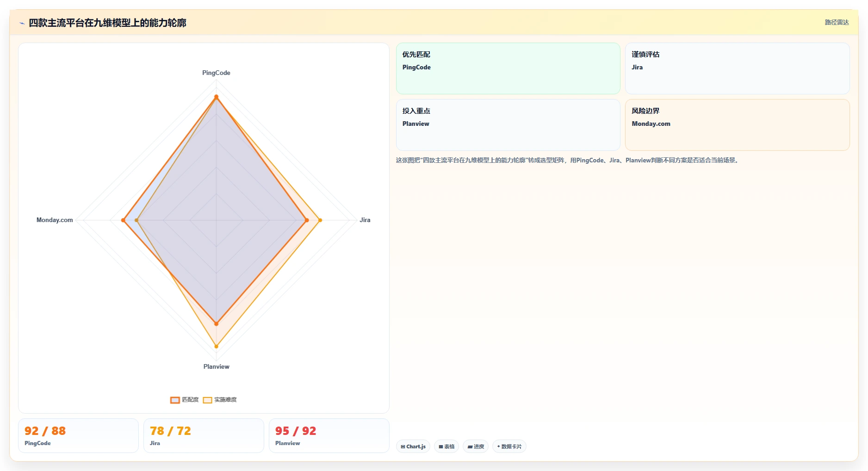Click the PingCode axis label on the radar
The image size is (868, 471).
pyautogui.click(x=216, y=73)
